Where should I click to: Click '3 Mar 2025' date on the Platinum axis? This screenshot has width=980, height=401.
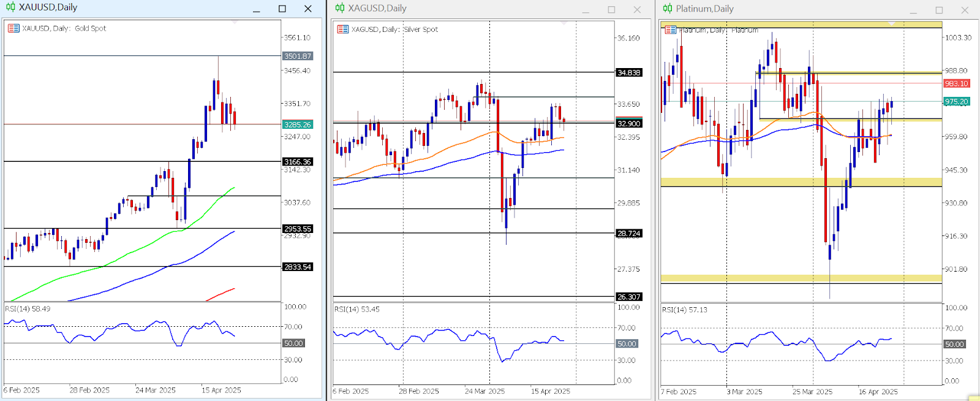coord(745,392)
